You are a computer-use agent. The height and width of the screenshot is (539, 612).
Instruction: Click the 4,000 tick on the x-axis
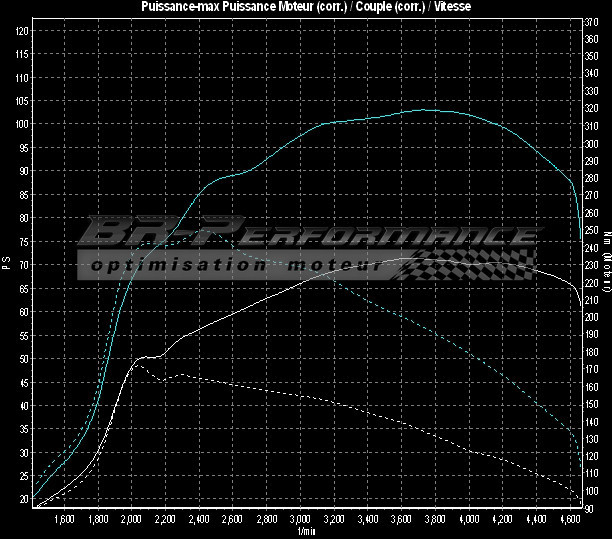click(470, 520)
